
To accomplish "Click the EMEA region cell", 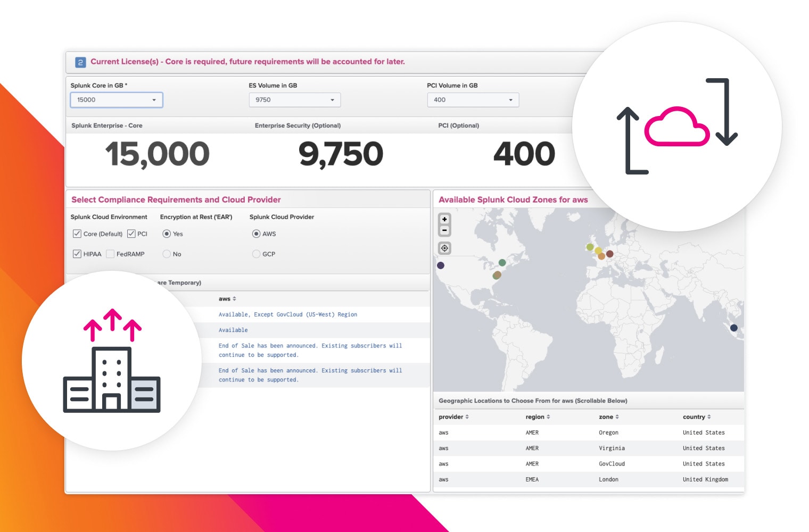I will coord(532,479).
